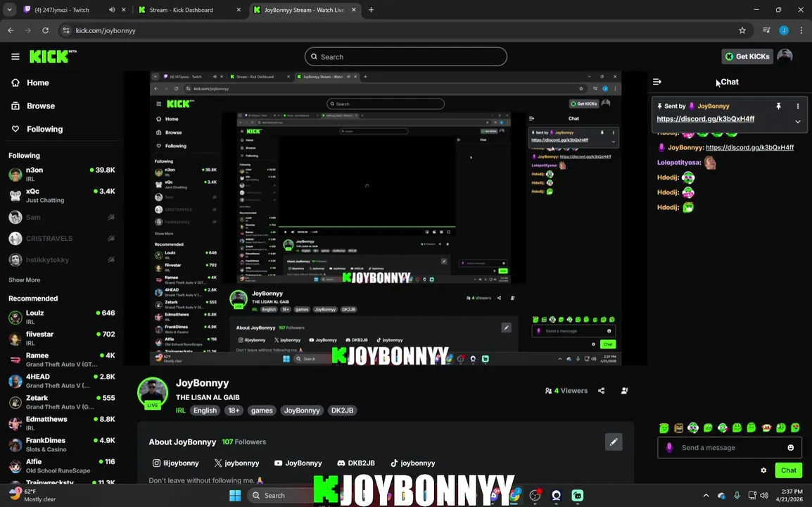Screen dimensions: 812x507
Task: Open offline channel Sam
Action: point(62,217)
